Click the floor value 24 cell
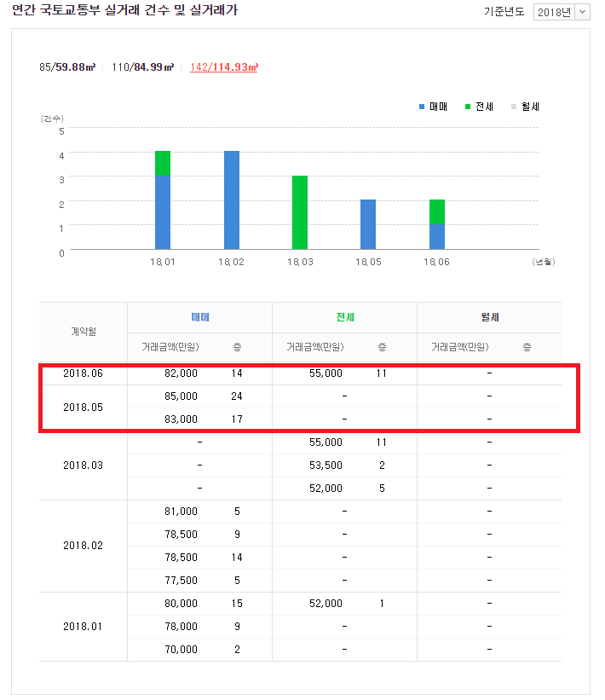 click(237, 396)
